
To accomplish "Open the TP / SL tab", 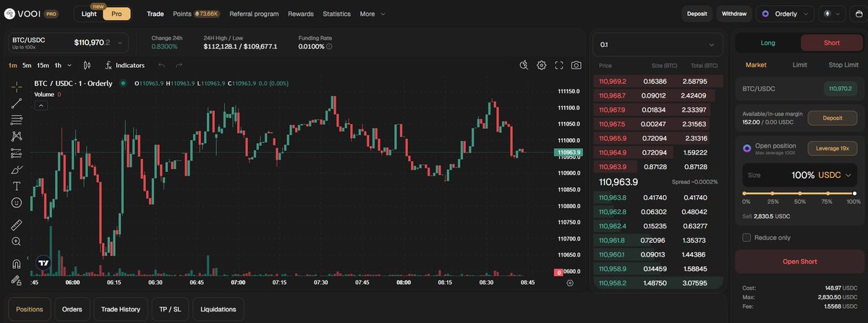I will coord(170,309).
